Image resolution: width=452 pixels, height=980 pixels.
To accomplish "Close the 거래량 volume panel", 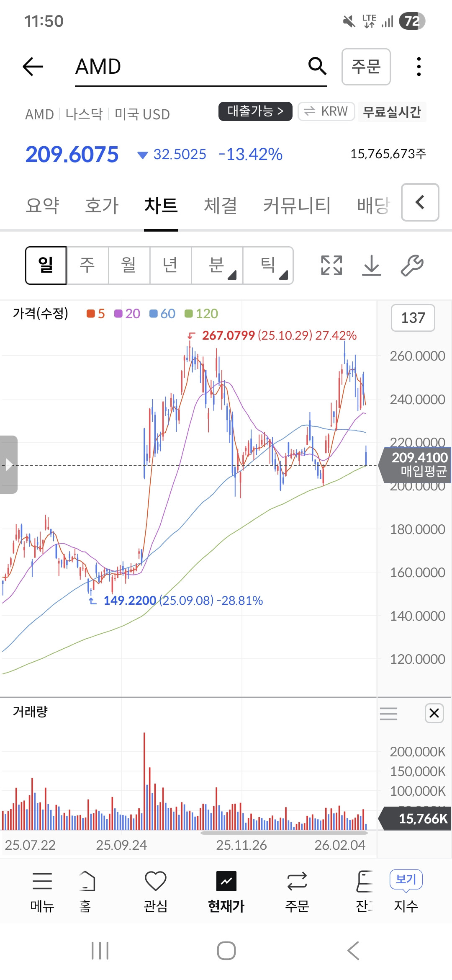I will pyautogui.click(x=434, y=713).
